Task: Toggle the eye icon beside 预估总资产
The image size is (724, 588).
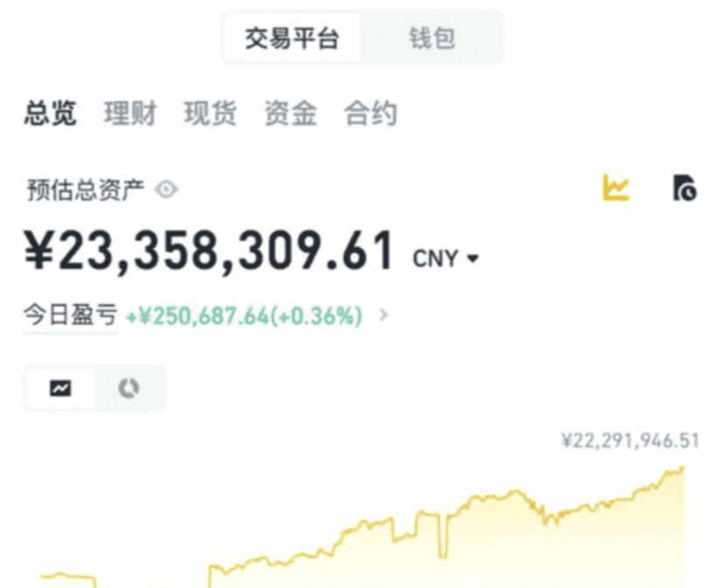Action: point(166,190)
